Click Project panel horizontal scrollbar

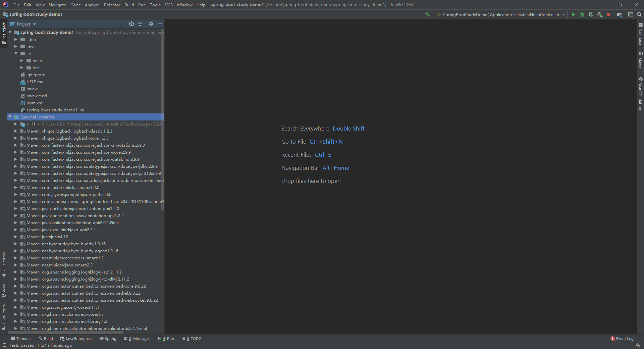point(65,333)
